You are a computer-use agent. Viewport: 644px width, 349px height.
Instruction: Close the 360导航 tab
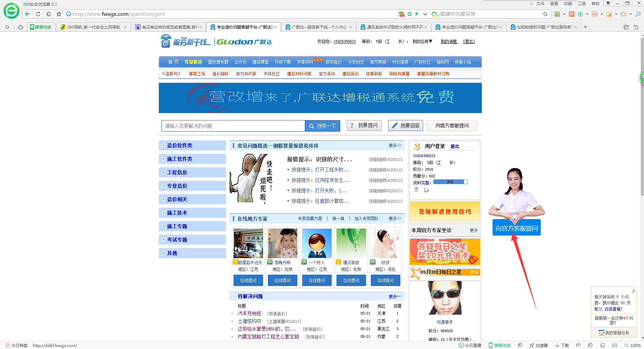click(x=126, y=27)
